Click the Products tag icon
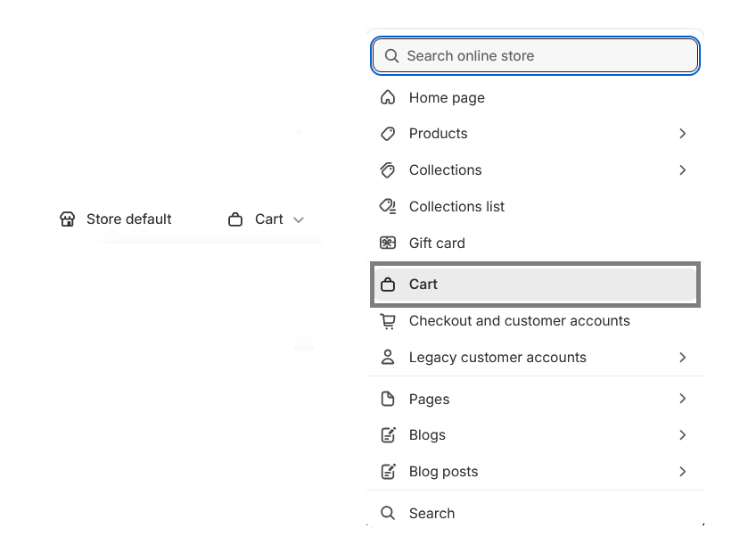Viewport: 756px width, 553px height. tap(388, 134)
